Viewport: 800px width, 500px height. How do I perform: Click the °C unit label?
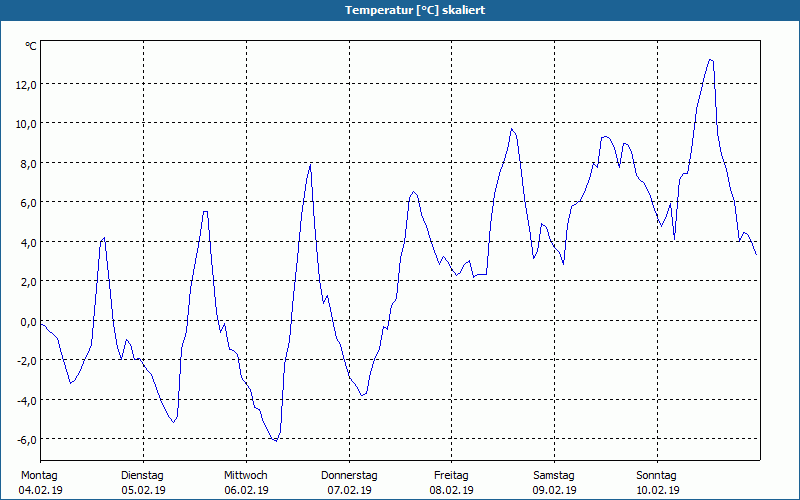(x=31, y=46)
